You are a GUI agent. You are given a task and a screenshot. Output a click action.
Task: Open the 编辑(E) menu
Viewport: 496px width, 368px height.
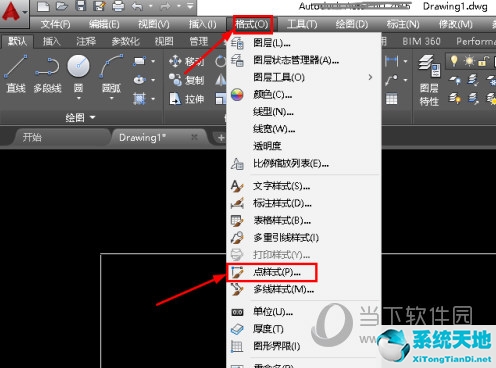[104, 24]
